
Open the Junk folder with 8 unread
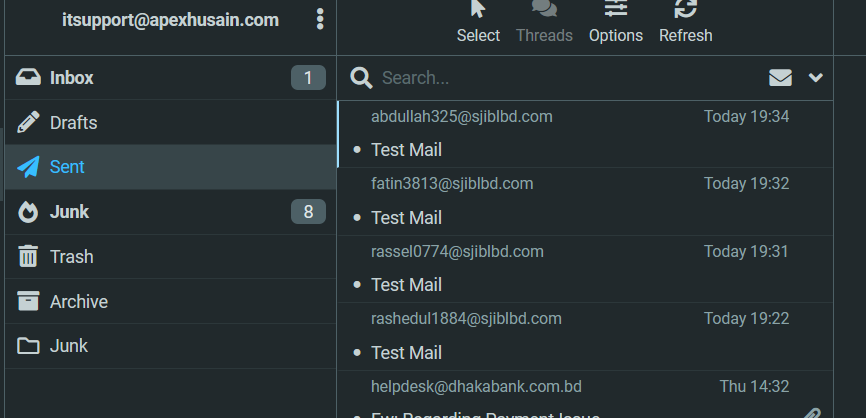point(69,212)
